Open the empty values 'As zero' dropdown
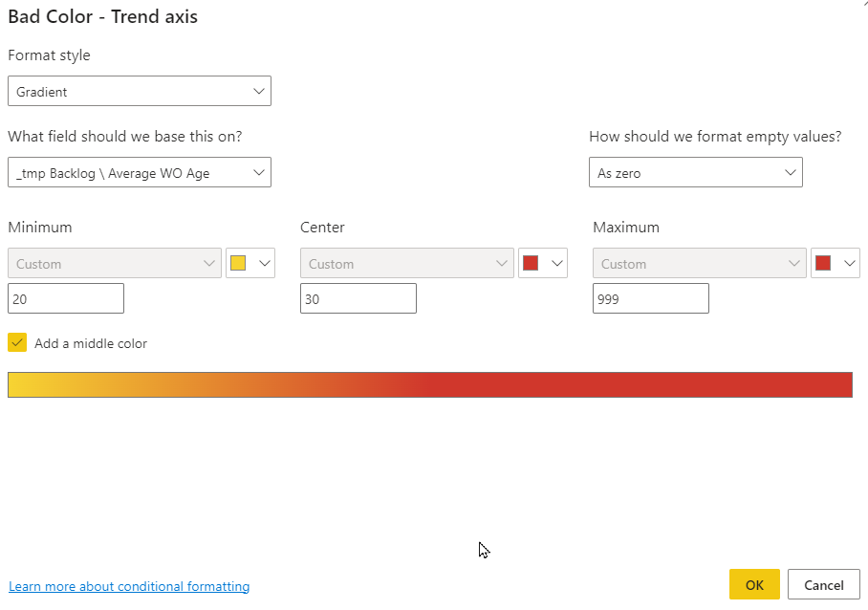 (696, 173)
